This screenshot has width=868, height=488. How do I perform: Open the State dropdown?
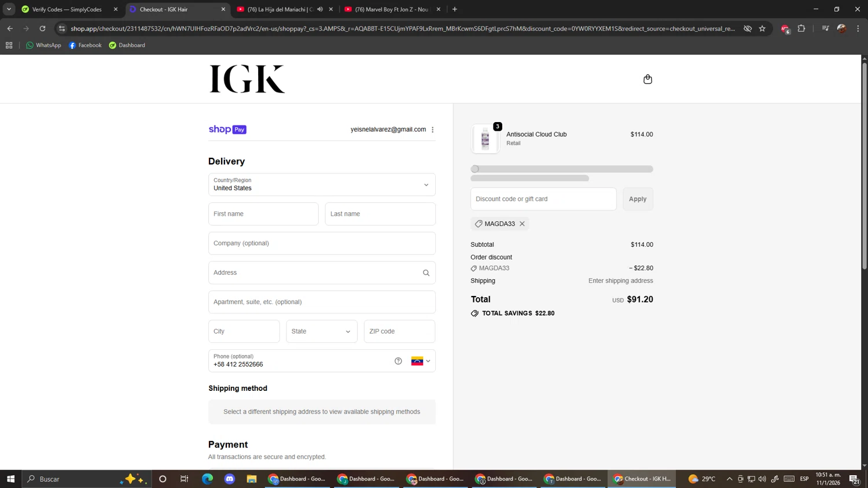[322, 331]
